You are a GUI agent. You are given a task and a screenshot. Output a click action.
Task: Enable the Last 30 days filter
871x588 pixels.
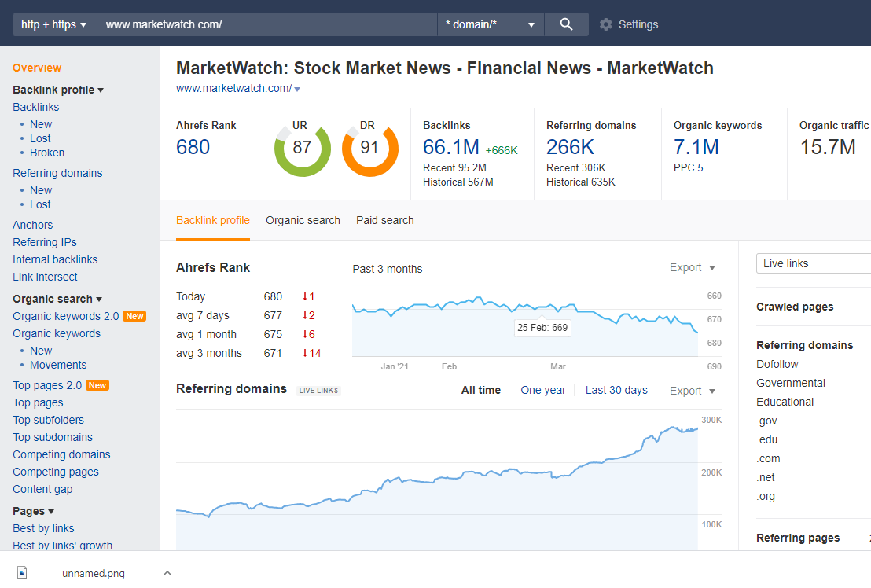tap(616, 390)
